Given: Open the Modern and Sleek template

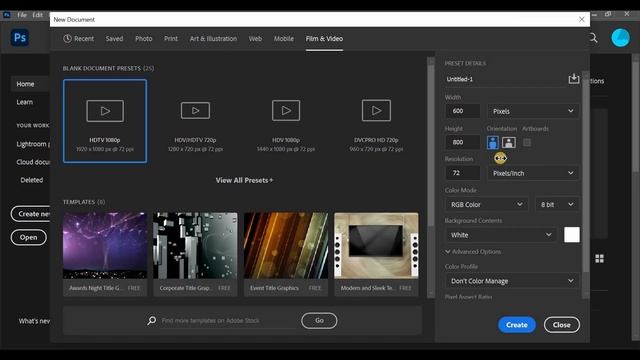Looking at the screenshot, I should (x=376, y=254).
